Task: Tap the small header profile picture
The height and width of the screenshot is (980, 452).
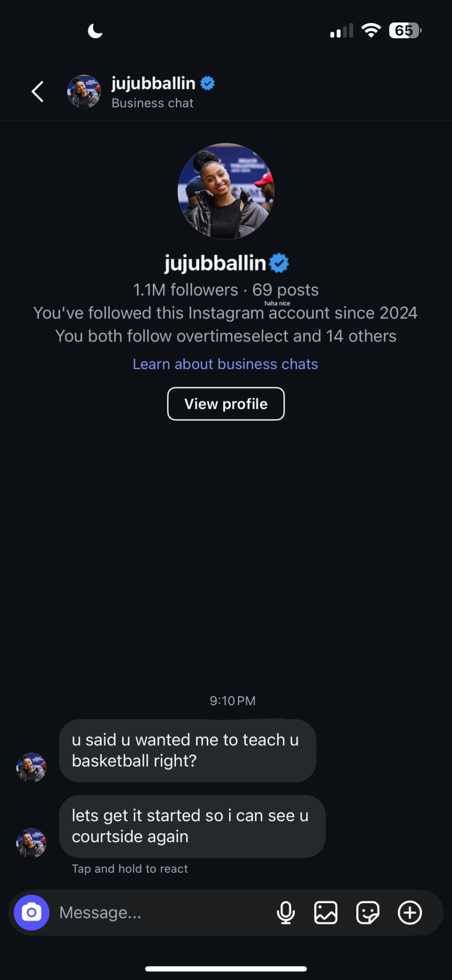Action: pos(84,92)
